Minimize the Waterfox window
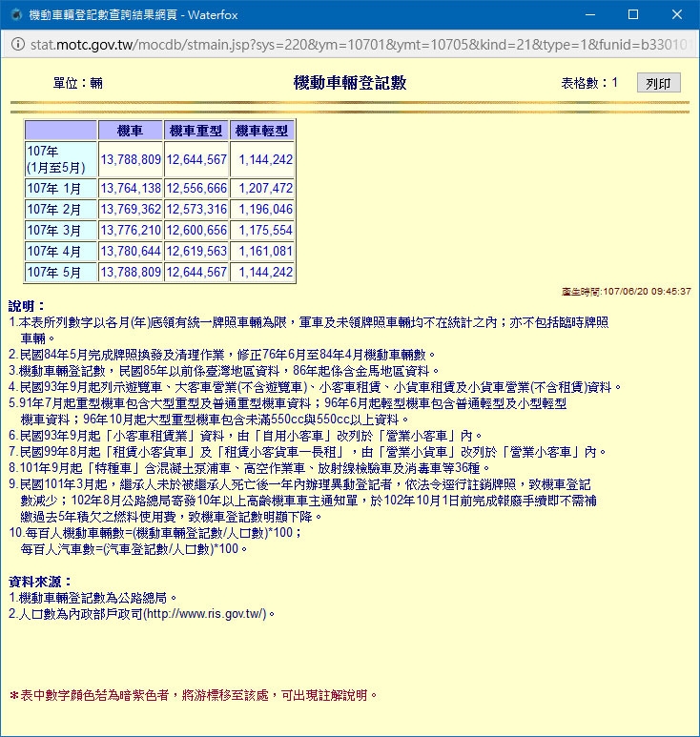 (590, 14)
